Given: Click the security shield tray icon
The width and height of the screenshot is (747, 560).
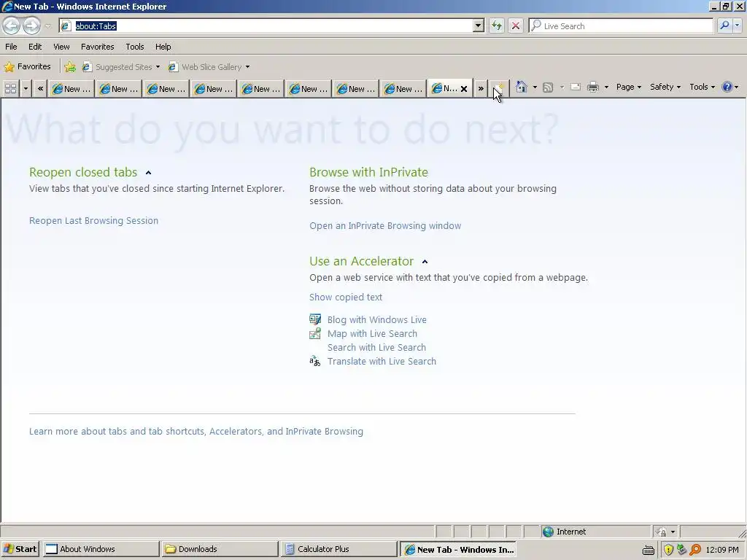Looking at the screenshot, I should [668, 550].
